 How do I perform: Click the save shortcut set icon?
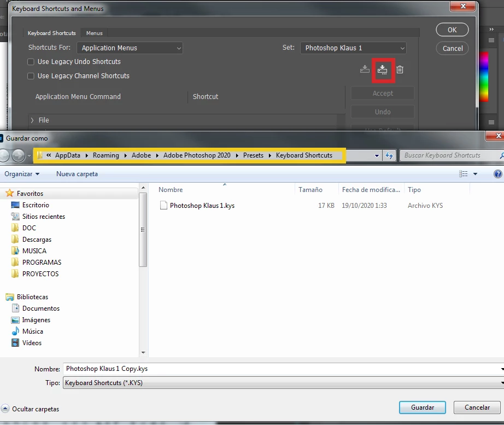[x=365, y=69]
